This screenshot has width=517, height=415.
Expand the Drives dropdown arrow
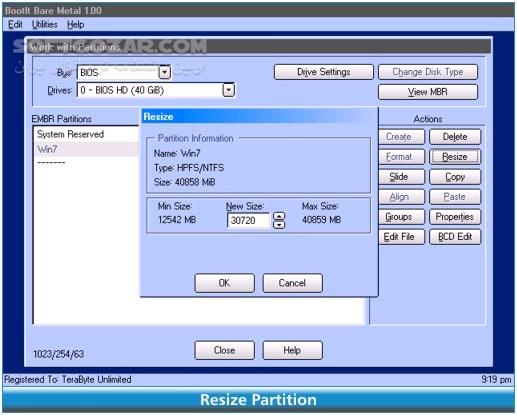[229, 90]
